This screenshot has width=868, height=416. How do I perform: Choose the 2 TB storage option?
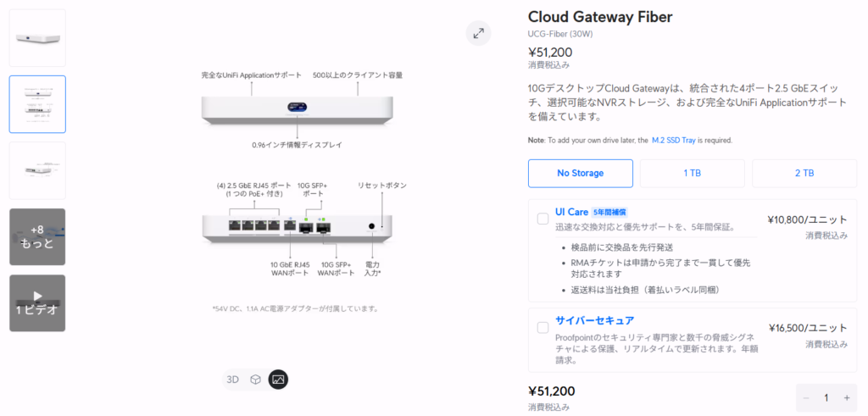click(x=804, y=173)
